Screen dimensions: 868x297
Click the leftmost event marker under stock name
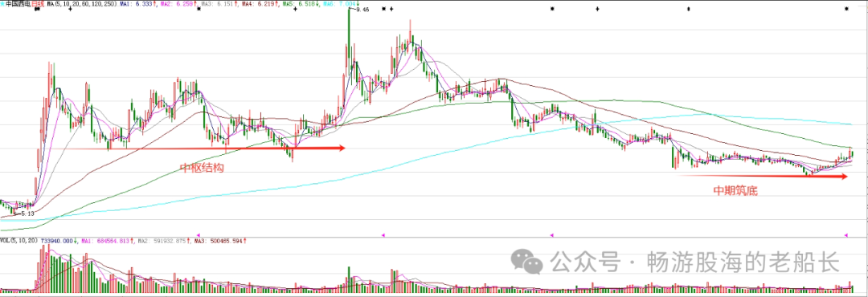click(37, 9)
